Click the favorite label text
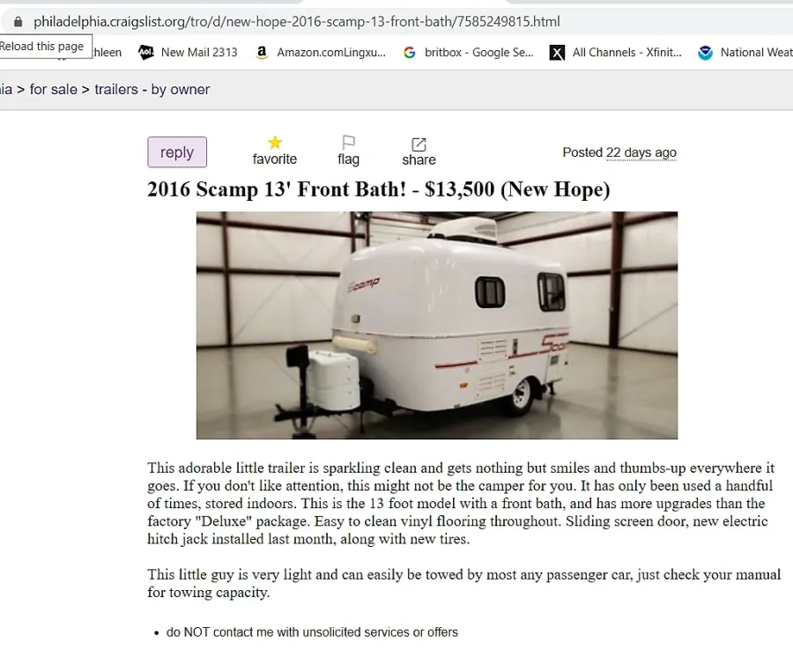 coord(275,159)
